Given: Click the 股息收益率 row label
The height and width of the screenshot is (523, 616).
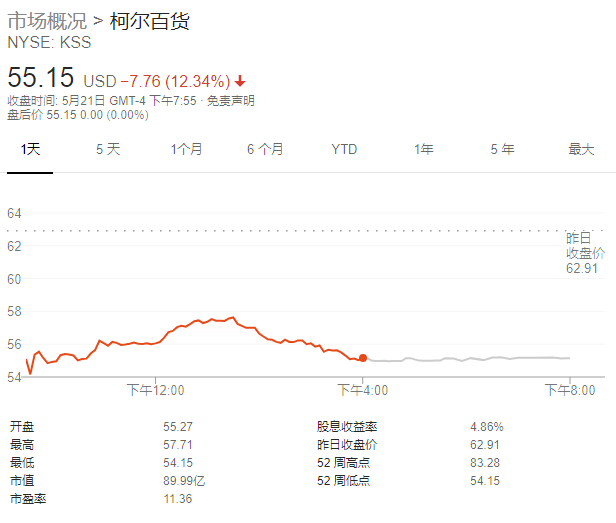Looking at the screenshot, I should [347, 427].
